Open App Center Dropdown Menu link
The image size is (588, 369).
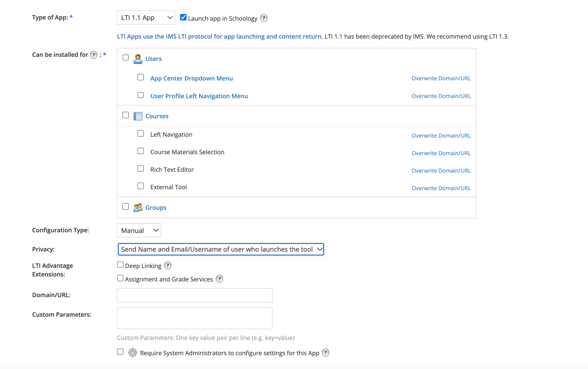(x=191, y=79)
